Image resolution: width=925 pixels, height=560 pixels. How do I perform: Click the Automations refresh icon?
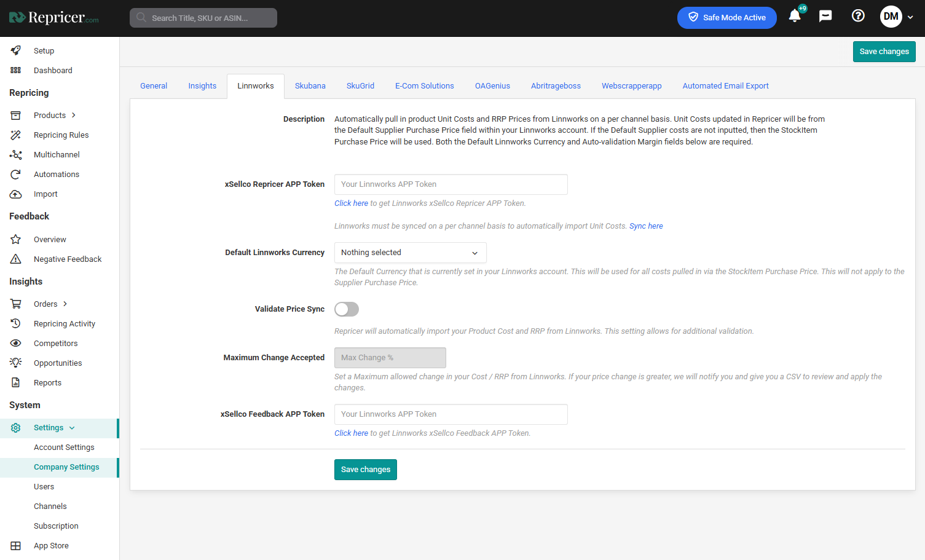[16, 174]
